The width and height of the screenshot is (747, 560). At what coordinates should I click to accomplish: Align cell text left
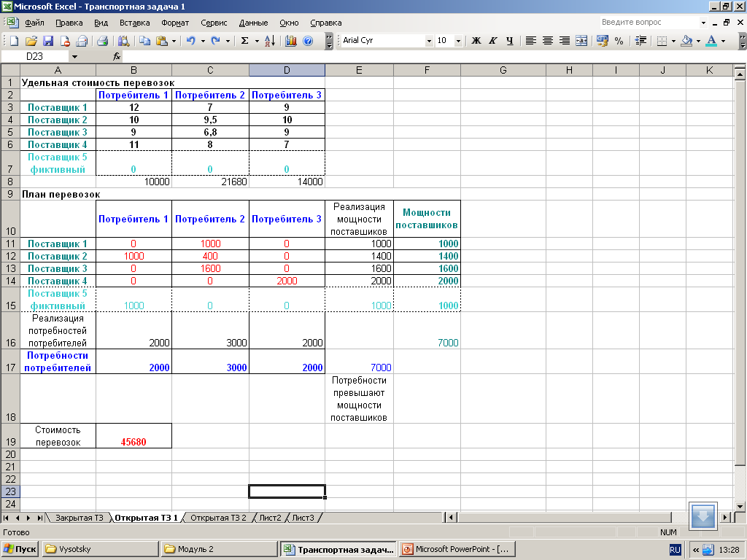click(x=531, y=41)
